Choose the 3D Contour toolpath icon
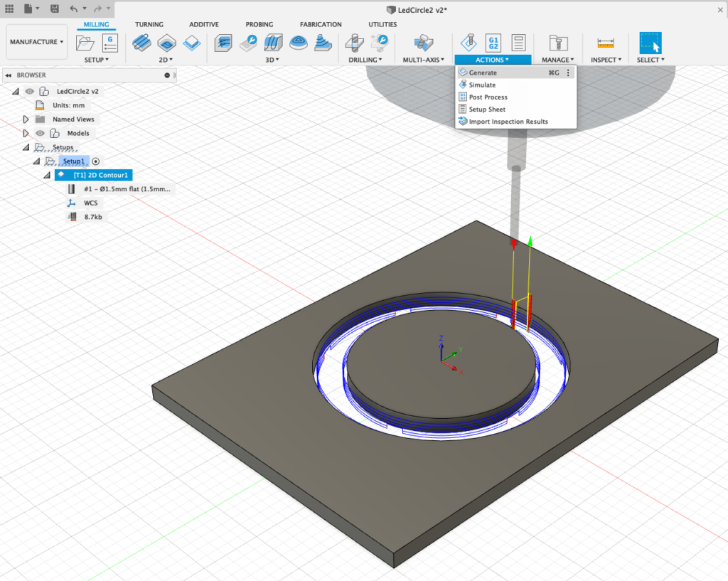Image resolution: width=728 pixels, height=581 pixels. 299,43
